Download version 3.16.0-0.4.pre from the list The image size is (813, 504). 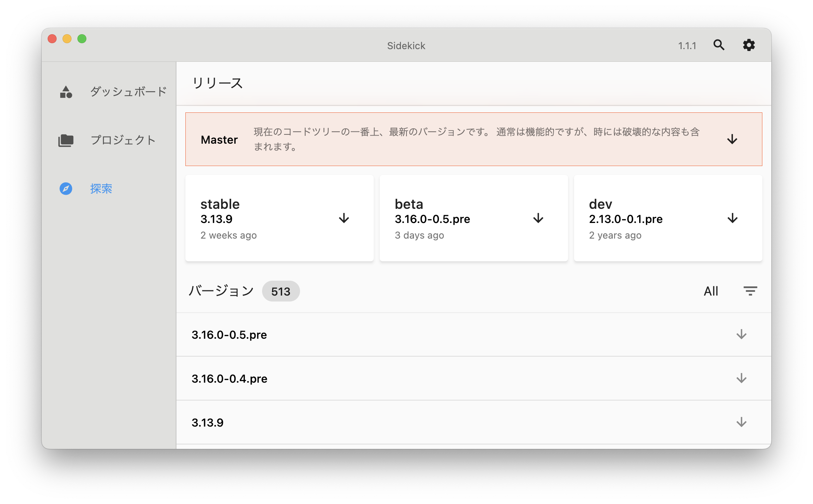742,379
